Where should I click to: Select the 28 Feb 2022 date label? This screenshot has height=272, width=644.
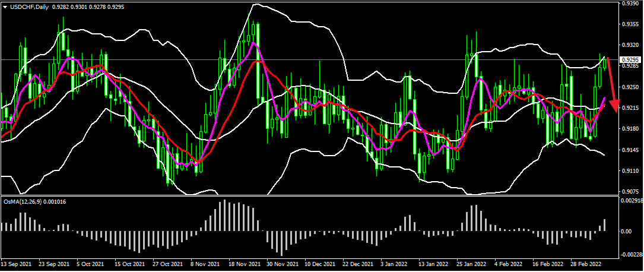pyautogui.click(x=588, y=262)
